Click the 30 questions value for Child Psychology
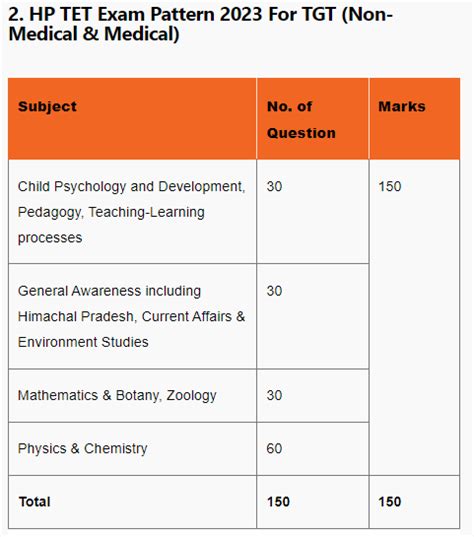 click(274, 186)
